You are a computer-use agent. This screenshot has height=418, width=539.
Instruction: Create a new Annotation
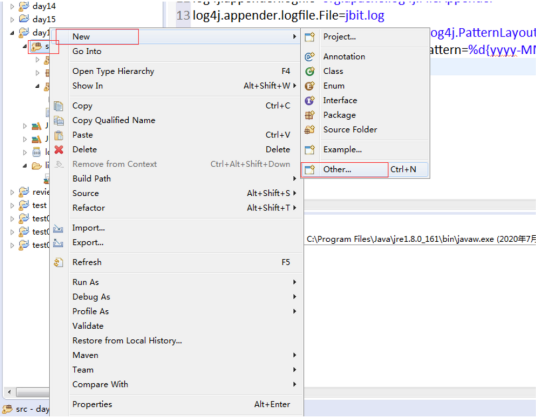(365, 56)
